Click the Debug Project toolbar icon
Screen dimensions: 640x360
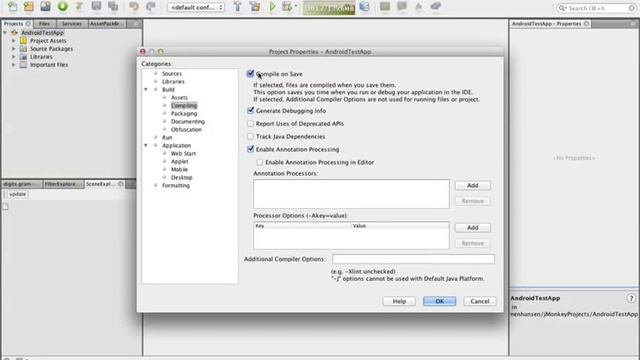pyautogui.click(x=287, y=7)
